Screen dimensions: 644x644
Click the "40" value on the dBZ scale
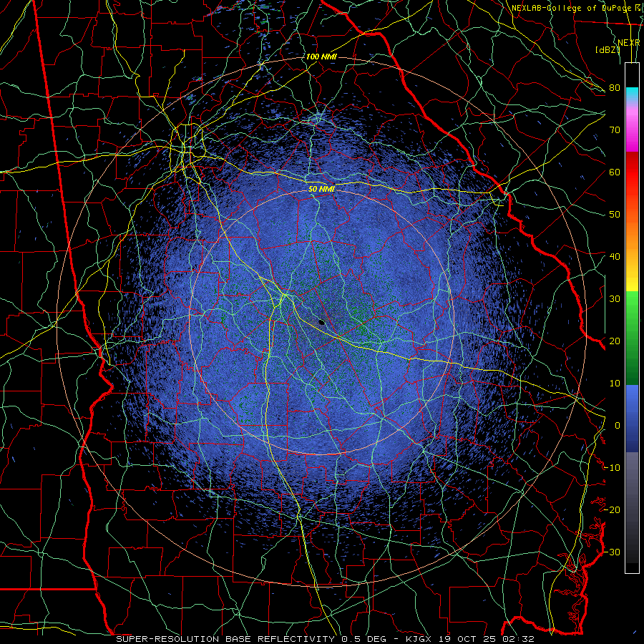(x=615, y=256)
